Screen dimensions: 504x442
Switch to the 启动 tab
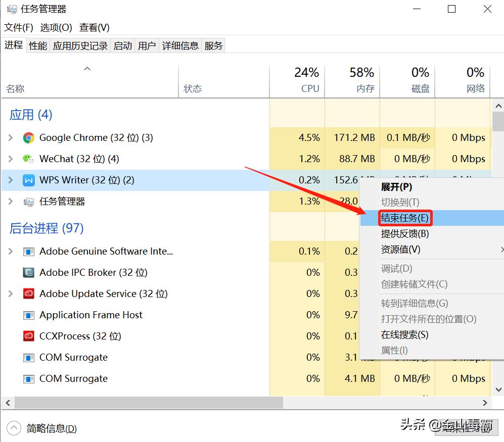(x=122, y=45)
